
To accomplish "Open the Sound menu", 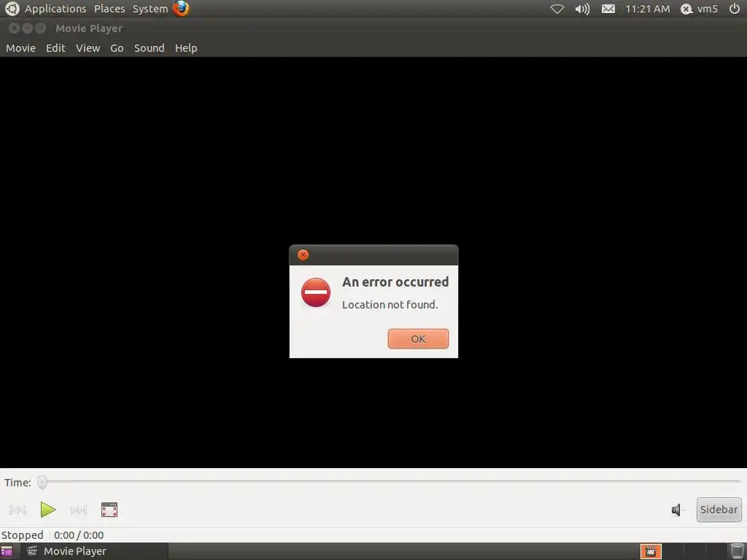I will (x=149, y=48).
